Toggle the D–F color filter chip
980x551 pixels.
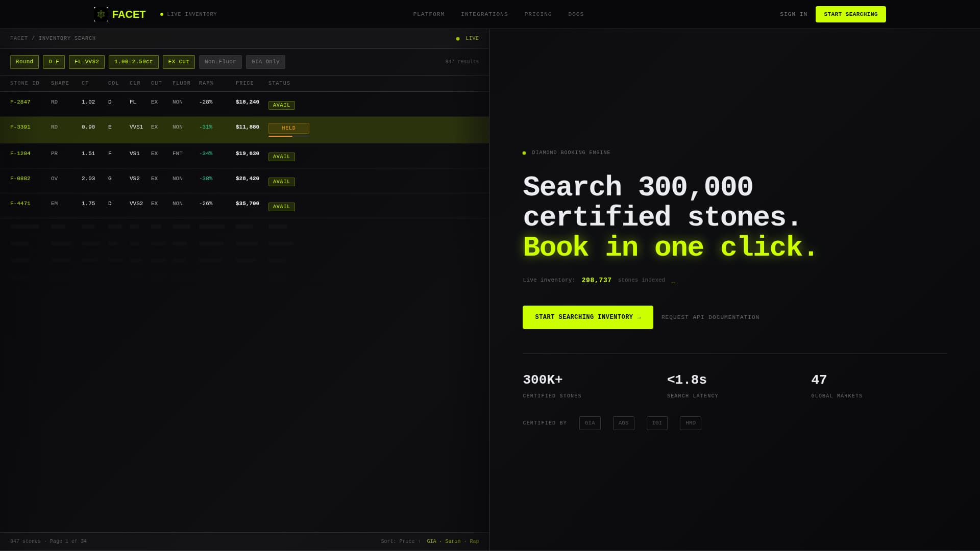point(54,62)
